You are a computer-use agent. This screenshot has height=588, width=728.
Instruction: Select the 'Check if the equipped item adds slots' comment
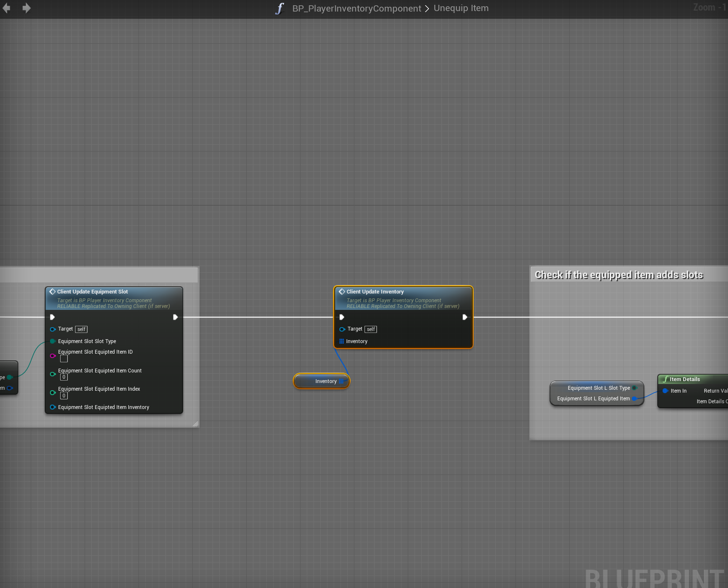click(x=618, y=275)
